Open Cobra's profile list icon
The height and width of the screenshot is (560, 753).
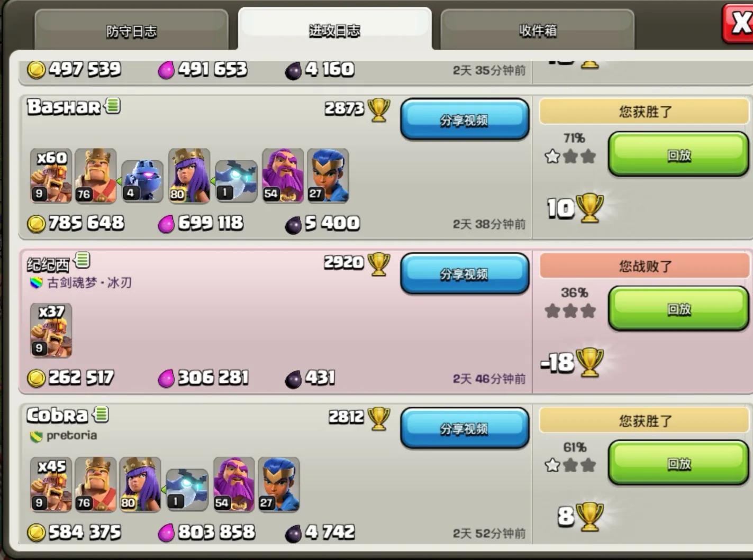click(101, 415)
